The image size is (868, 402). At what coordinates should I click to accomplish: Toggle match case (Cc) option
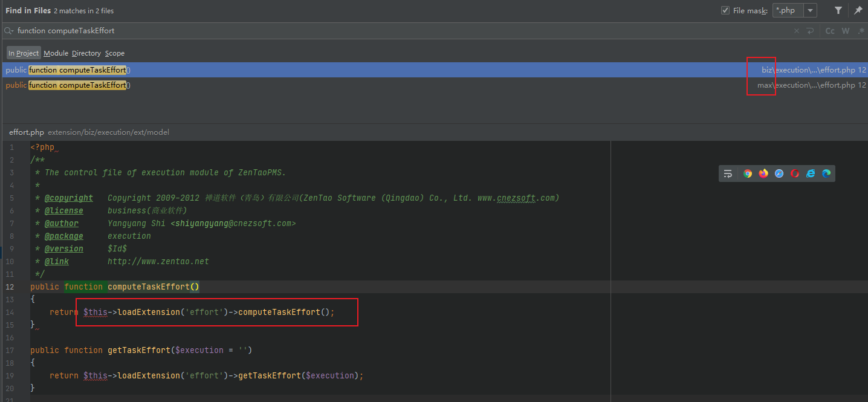point(830,31)
